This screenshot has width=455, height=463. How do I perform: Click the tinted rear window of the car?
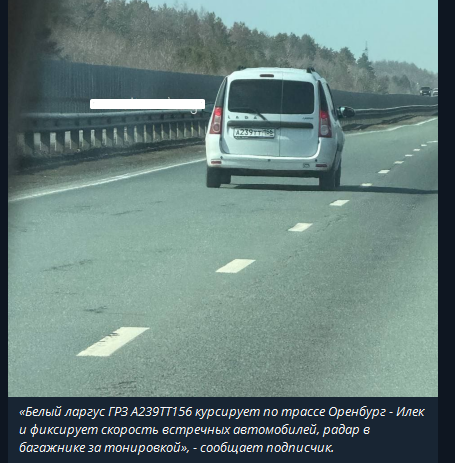pos(271,97)
